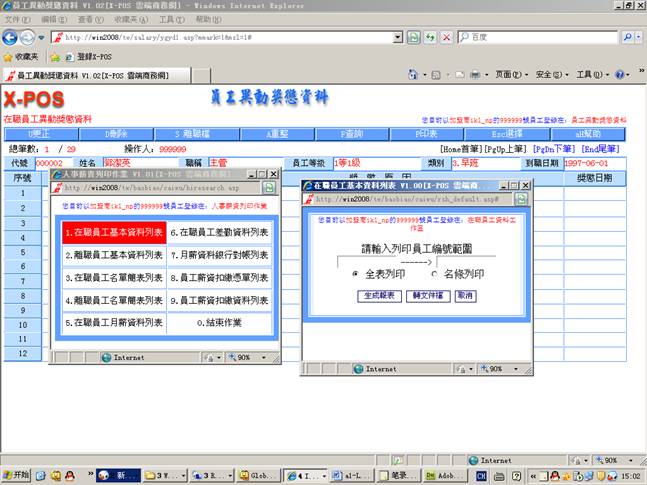Screen dimensions: 647x485
Task: Click the 登錄X-POS favorites link
Action: (92, 57)
